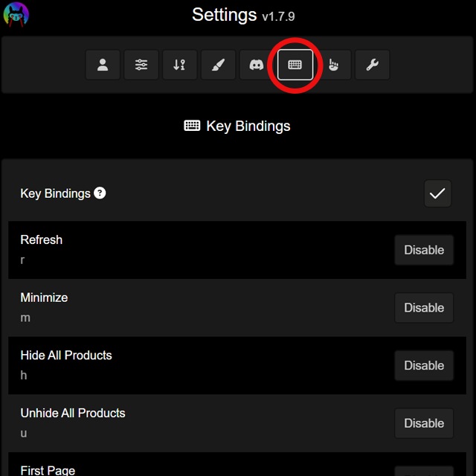476x476 pixels.
Task: Click the llama logo in the corner
Action: tap(16, 14)
